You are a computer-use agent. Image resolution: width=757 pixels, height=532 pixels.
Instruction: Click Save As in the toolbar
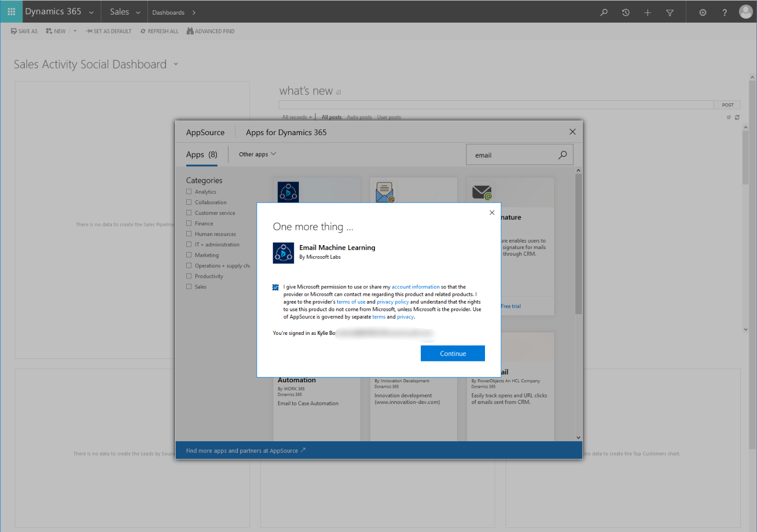click(x=24, y=31)
